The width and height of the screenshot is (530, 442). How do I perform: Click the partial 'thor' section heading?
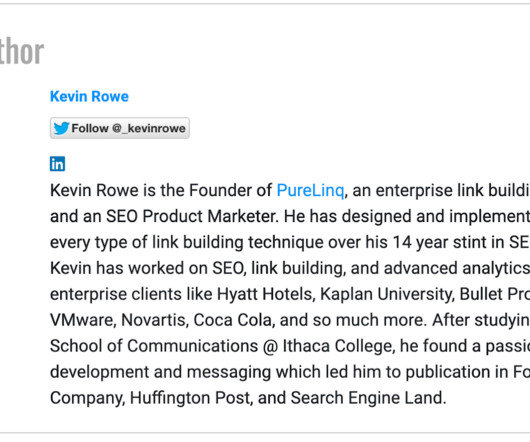pos(22,52)
